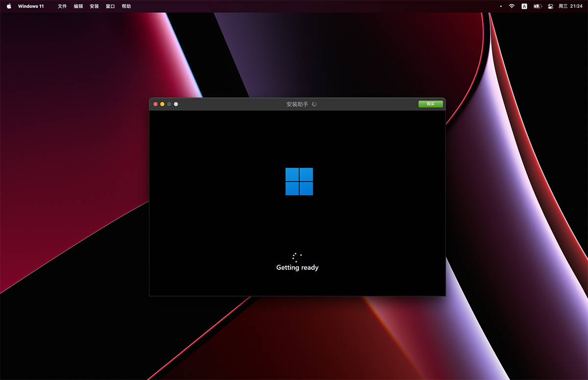Click the date and time 周三 21:24
The width and height of the screenshot is (588, 380).
point(570,6)
